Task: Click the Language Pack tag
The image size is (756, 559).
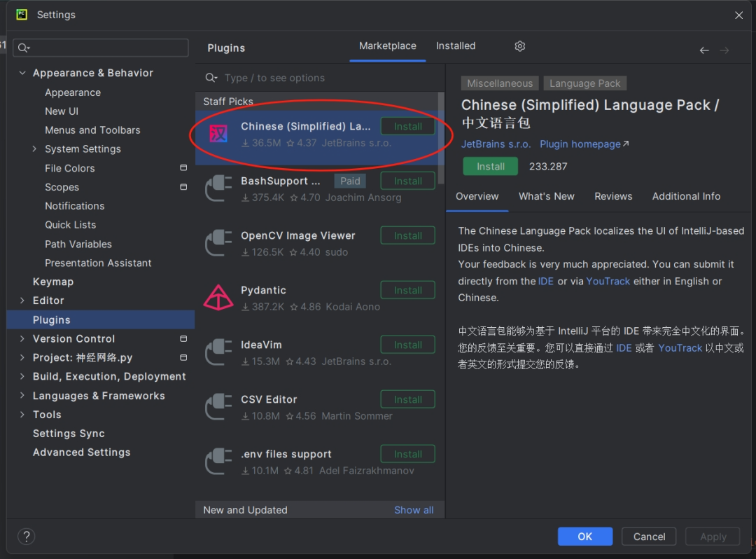Action: coord(584,83)
